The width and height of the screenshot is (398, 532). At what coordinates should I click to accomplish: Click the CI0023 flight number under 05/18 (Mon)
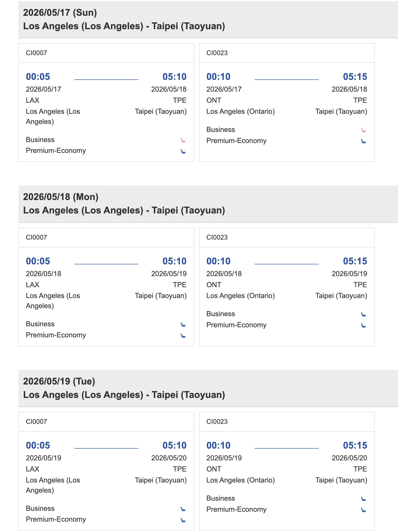click(217, 237)
